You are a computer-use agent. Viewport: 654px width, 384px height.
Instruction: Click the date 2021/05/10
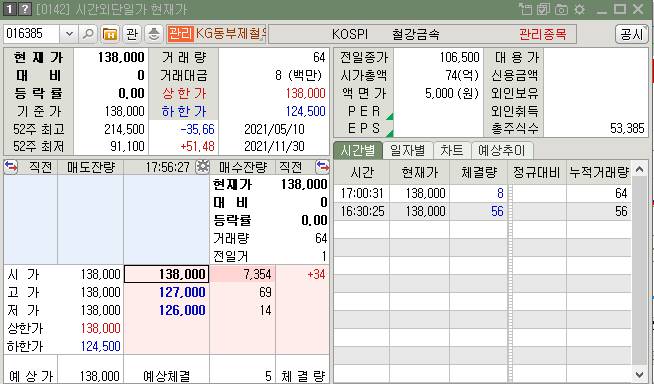[x=274, y=129]
